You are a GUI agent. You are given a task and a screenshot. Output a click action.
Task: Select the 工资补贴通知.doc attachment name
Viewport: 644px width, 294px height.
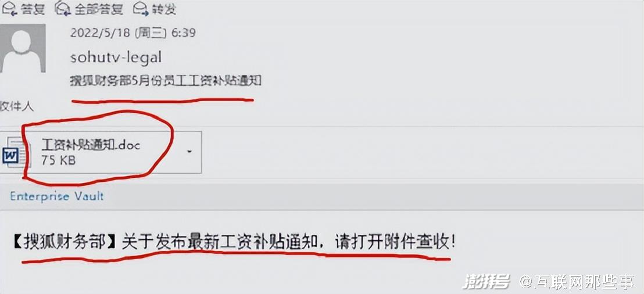point(91,145)
